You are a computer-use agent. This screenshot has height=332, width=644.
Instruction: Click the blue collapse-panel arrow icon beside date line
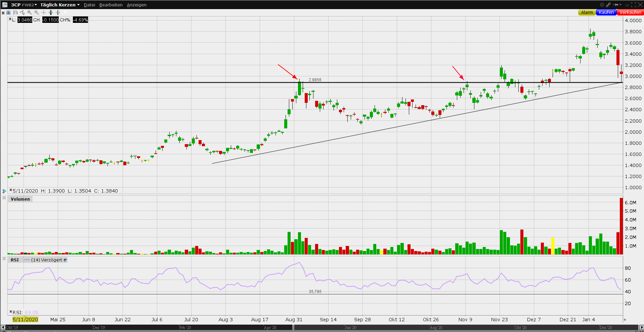(4, 191)
